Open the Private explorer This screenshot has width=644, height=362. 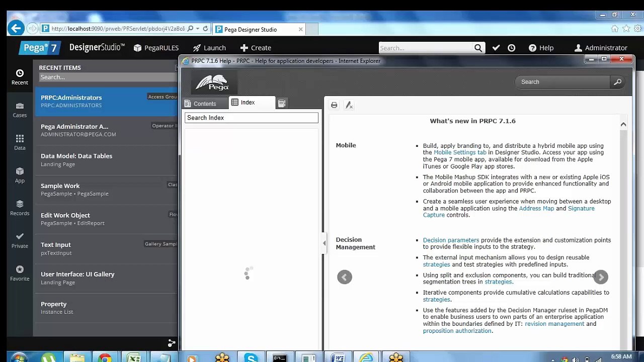(20, 240)
